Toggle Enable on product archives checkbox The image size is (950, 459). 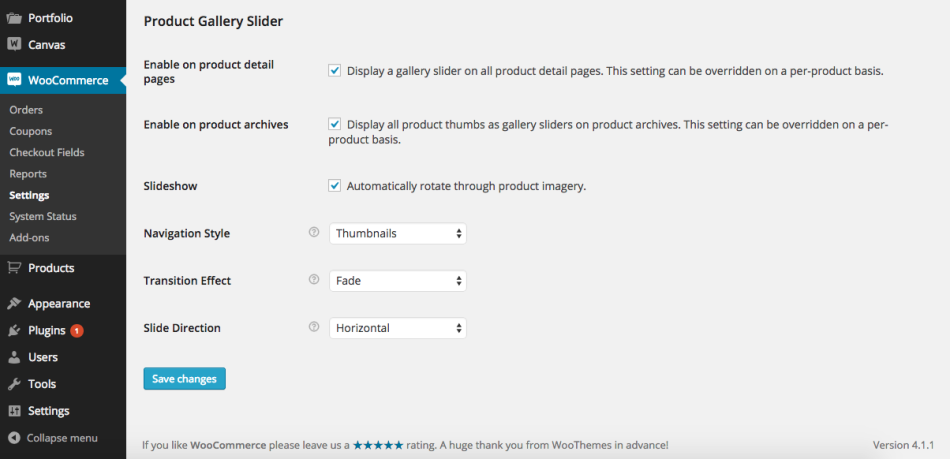pyautogui.click(x=335, y=125)
